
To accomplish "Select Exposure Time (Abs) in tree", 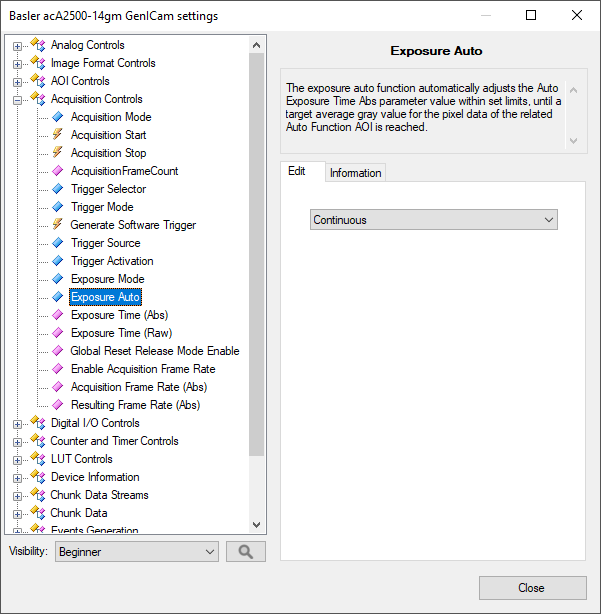I will [119, 315].
